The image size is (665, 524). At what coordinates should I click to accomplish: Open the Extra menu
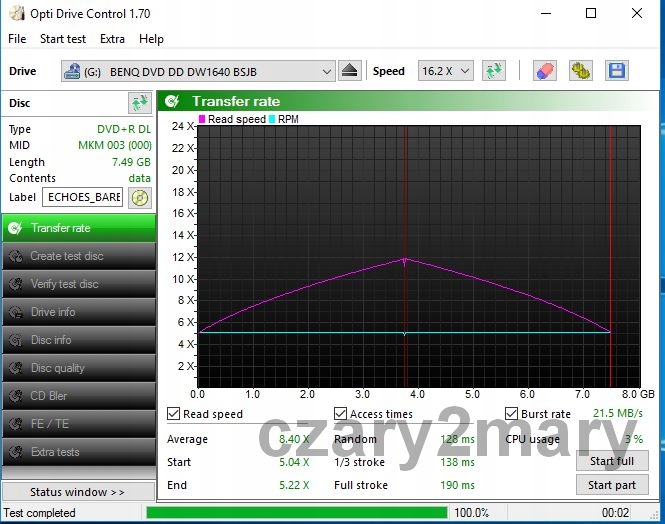click(x=112, y=39)
